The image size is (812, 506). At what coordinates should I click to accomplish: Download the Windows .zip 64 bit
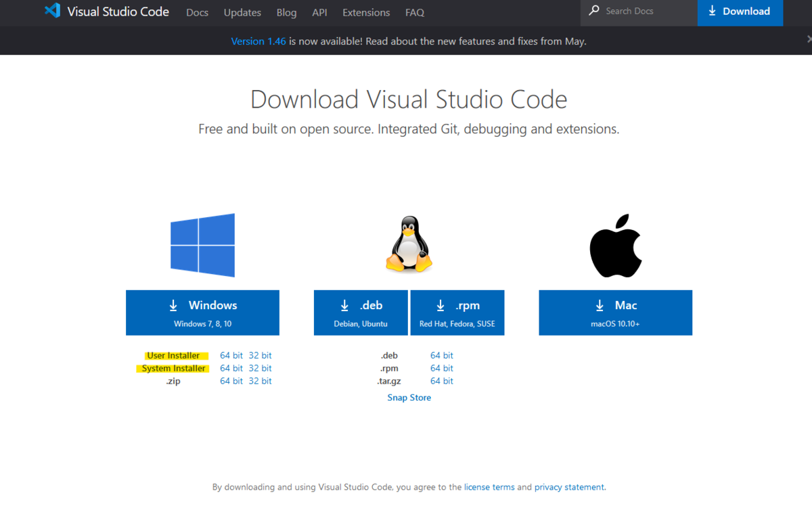point(231,381)
